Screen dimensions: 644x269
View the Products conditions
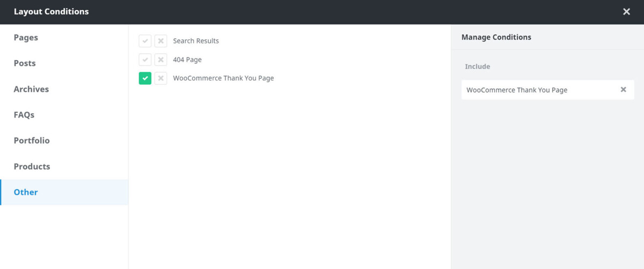[x=32, y=166]
